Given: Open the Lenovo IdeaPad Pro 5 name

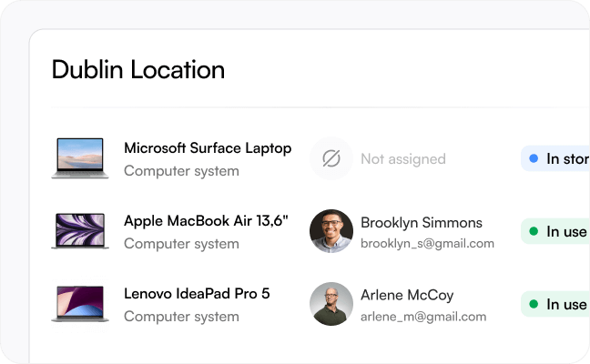Looking at the screenshot, I should [x=197, y=293].
